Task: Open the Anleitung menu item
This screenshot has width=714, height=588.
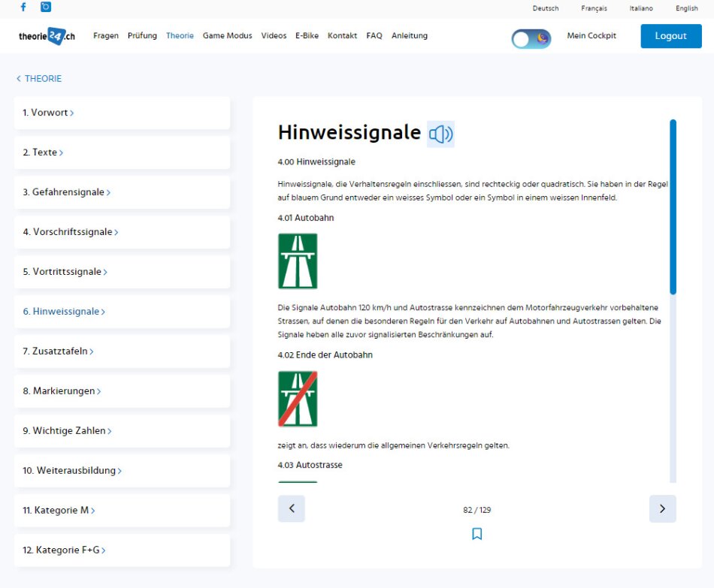Action: (410, 35)
